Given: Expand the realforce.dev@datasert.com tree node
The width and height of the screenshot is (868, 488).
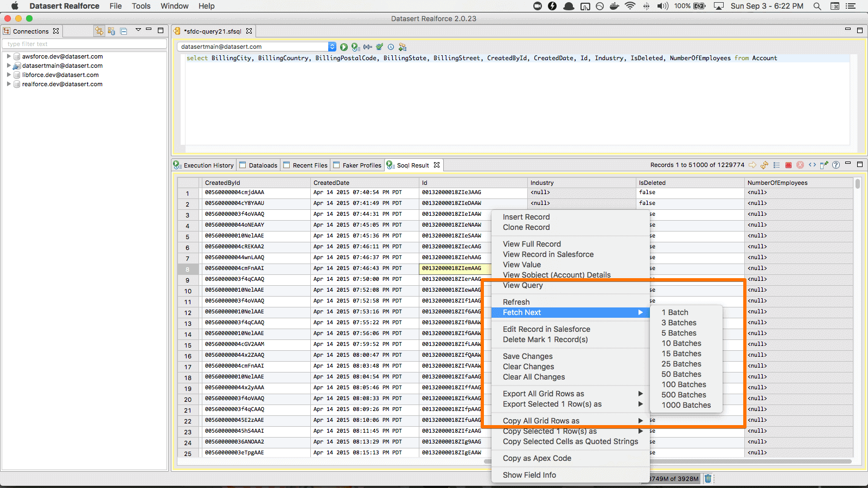Looking at the screenshot, I should click(9, 84).
